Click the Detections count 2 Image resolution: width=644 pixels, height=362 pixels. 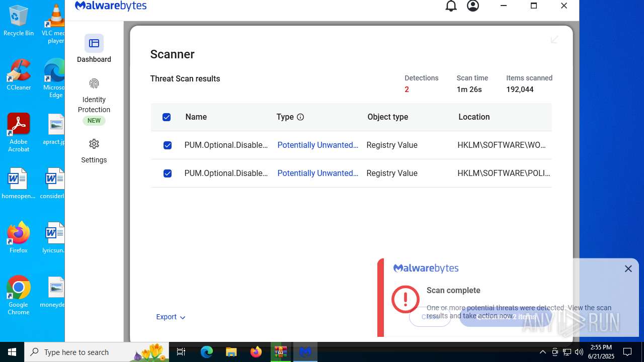(x=407, y=89)
